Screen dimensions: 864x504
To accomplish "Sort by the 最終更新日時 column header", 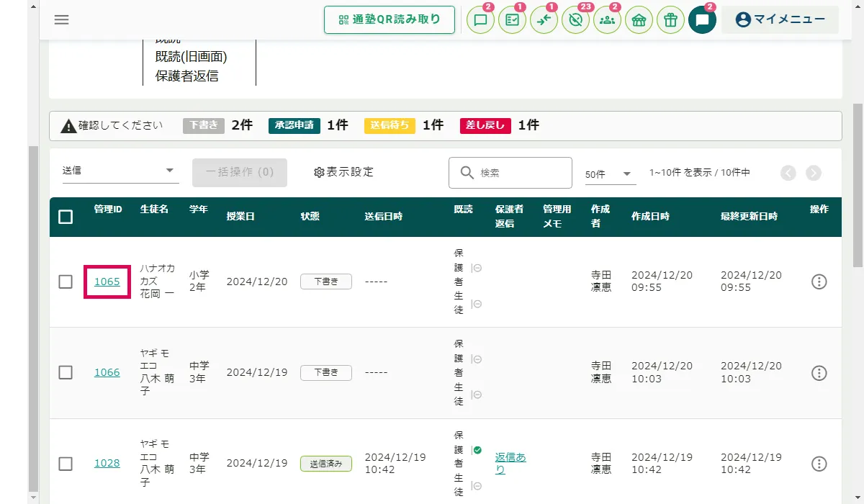I will (x=750, y=216).
